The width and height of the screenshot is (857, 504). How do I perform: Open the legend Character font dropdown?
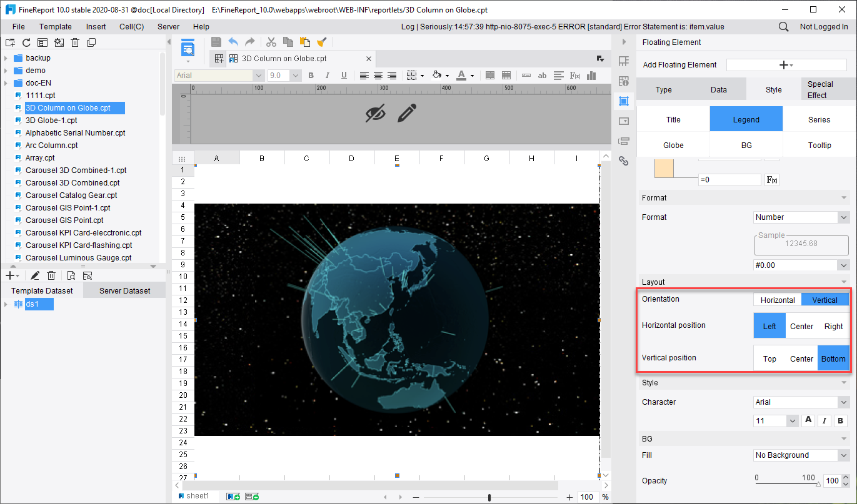click(x=844, y=402)
